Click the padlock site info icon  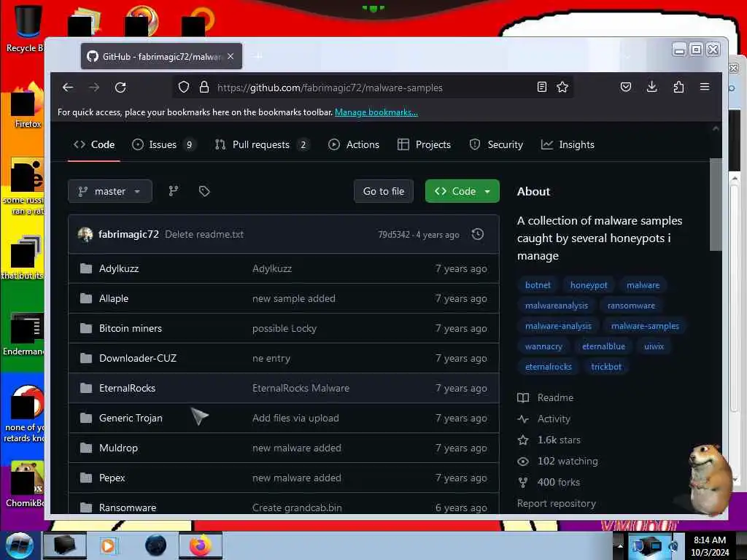204,87
